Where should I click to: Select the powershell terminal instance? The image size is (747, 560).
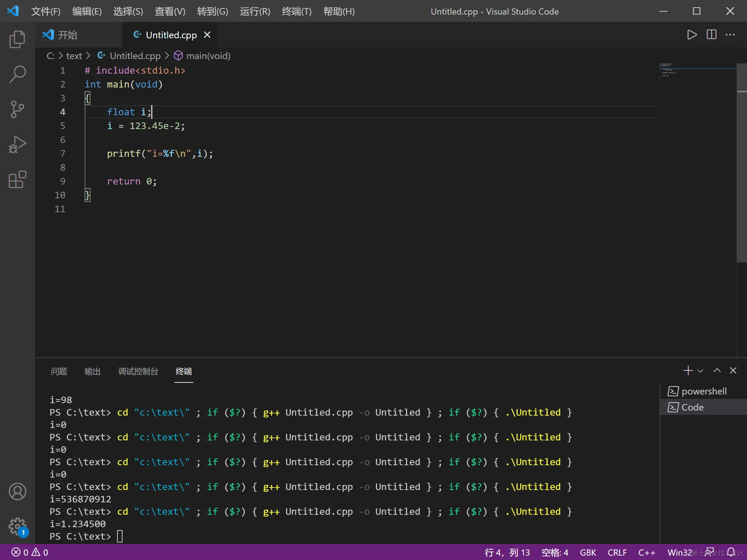(x=704, y=391)
